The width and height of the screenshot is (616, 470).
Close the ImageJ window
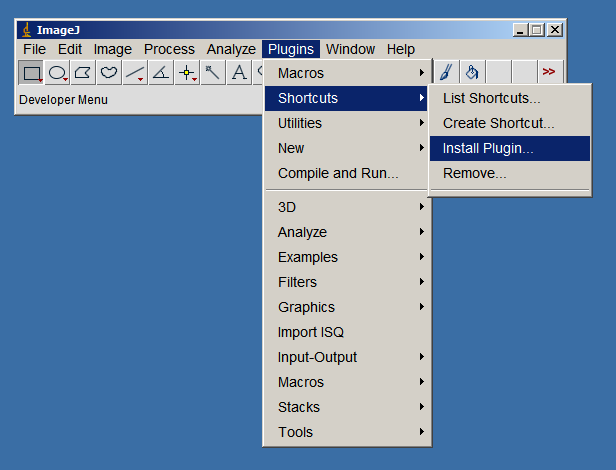[x=555, y=30]
